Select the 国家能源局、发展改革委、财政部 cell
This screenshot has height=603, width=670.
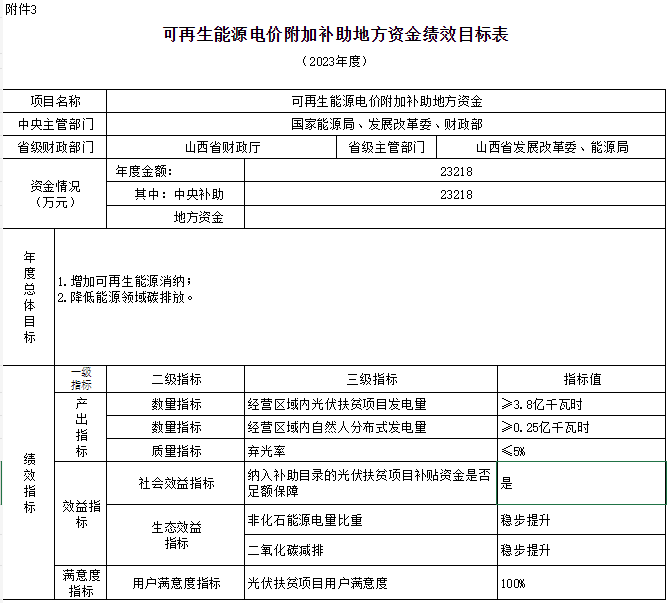pyautogui.click(x=386, y=125)
